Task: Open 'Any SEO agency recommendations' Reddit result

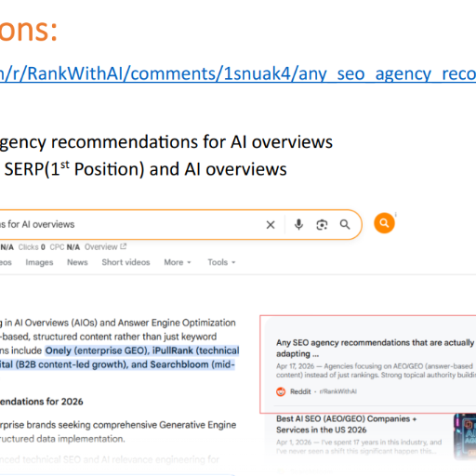Action: pyautogui.click(x=376, y=348)
